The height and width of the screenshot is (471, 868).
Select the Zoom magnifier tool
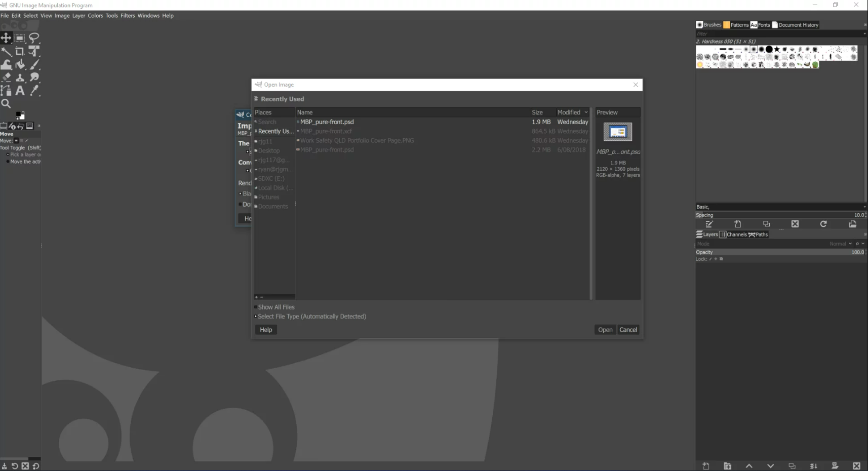tap(6, 104)
